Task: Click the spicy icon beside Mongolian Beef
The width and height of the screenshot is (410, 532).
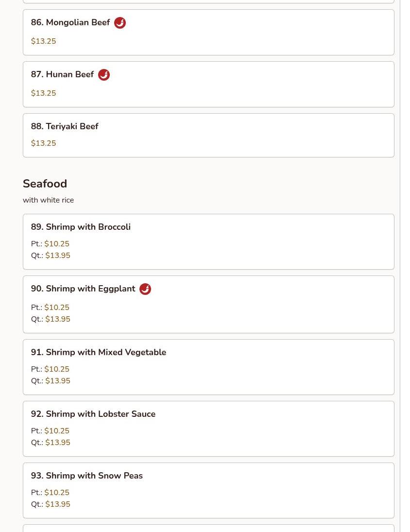Action: click(x=120, y=23)
